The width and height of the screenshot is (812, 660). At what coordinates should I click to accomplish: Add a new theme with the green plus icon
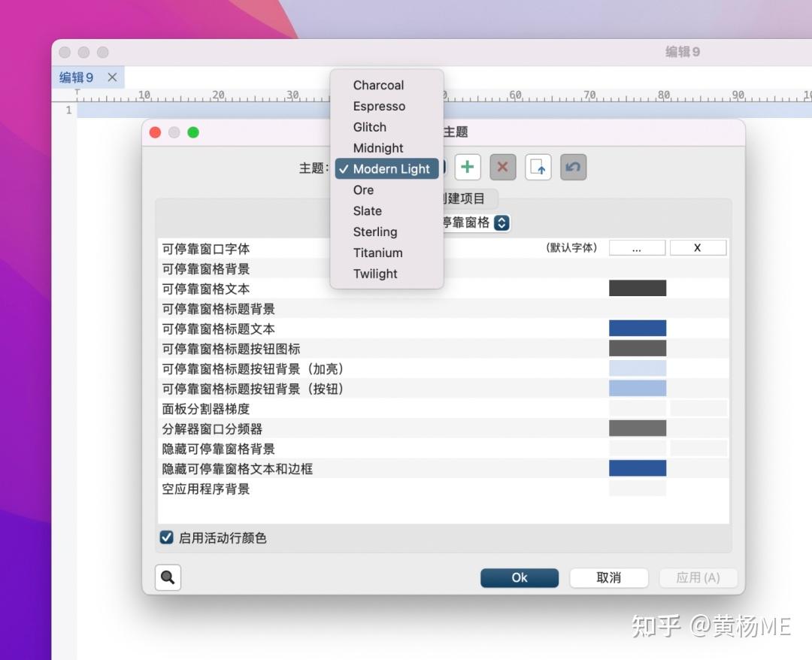tap(467, 167)
